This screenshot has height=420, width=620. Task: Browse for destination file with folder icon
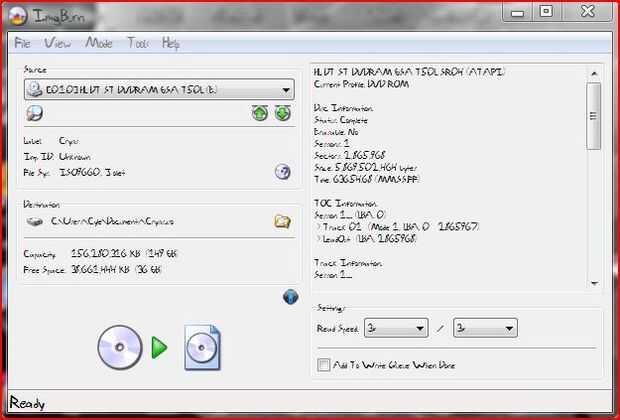coord(282,221)
